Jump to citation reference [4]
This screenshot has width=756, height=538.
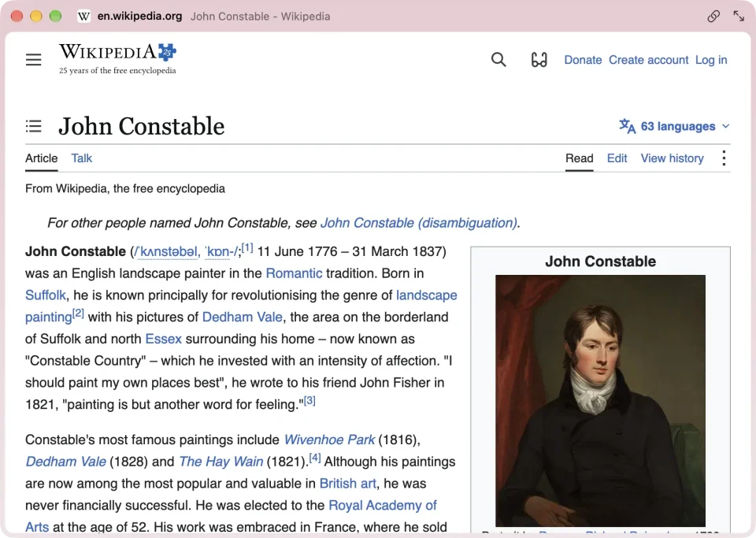coord(315,458)
